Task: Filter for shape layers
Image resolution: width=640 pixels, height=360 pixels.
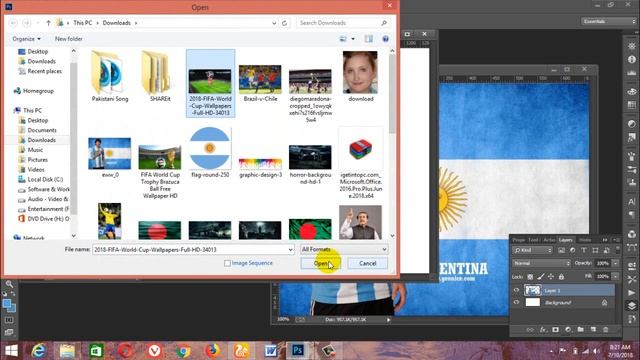Action: click(x=595, y=250)
